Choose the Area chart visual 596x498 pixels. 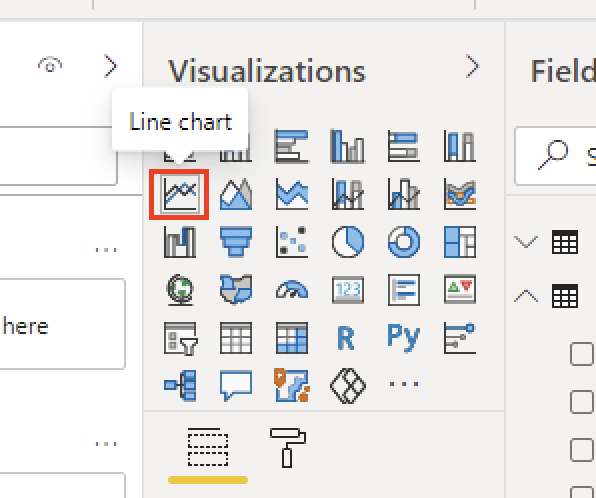(236, 194)
